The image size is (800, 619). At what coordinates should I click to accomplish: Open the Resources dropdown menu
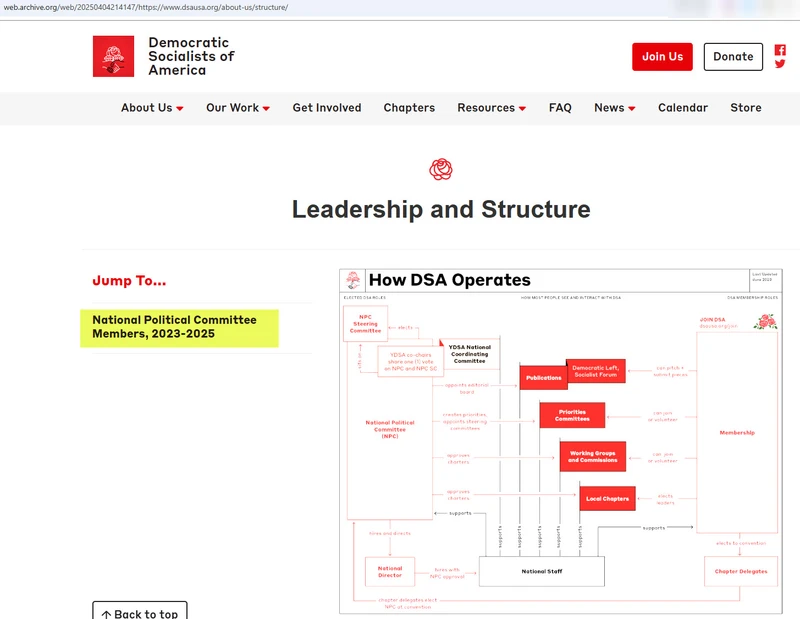point(491,108)
